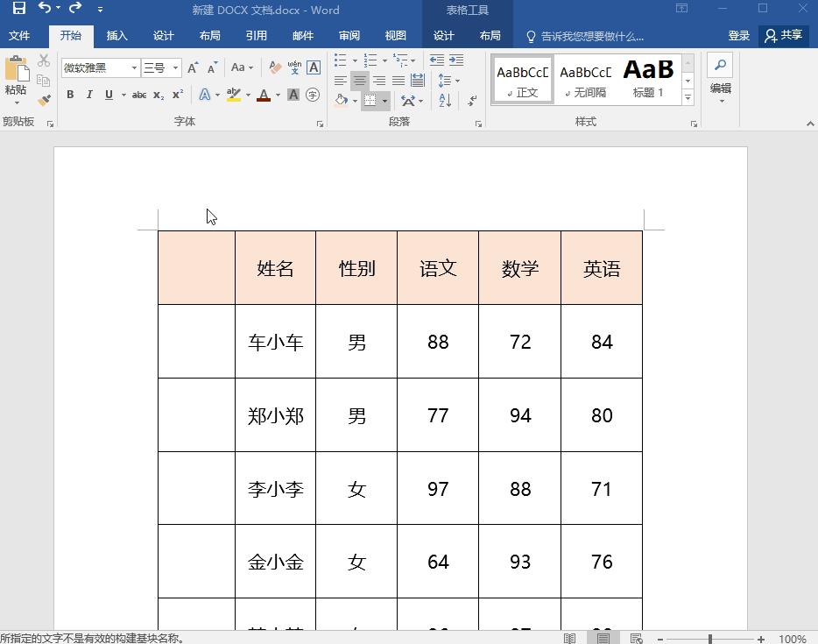Open the 表格工具 设计 tab
The width and height of the screenshot is (818, 644).
(443, 36)
